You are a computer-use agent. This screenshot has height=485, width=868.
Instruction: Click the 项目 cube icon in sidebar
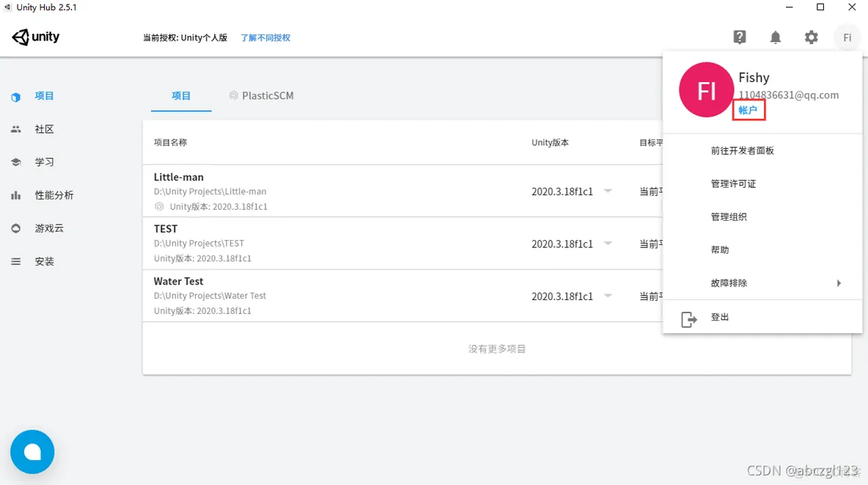[15, 96]
